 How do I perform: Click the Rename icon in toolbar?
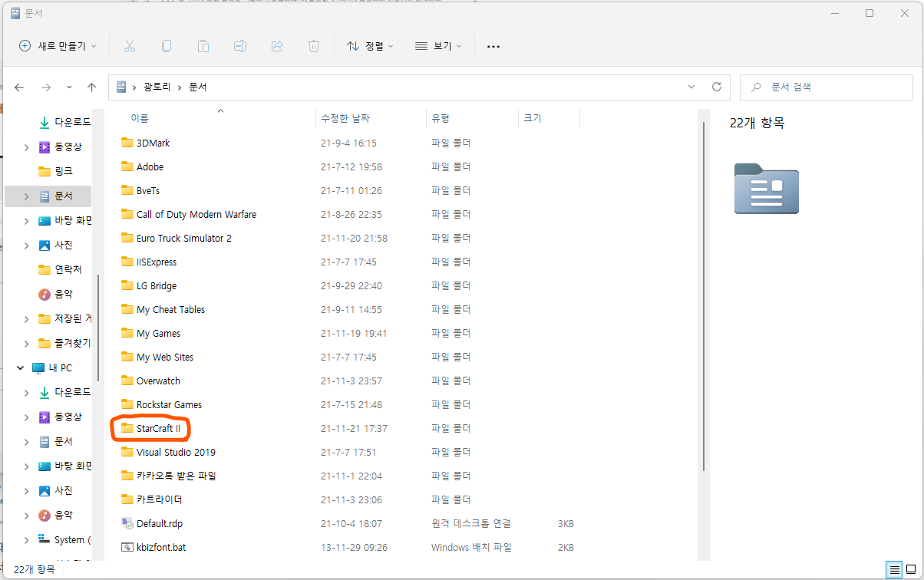pyautogui.click(x=240, y=46)
